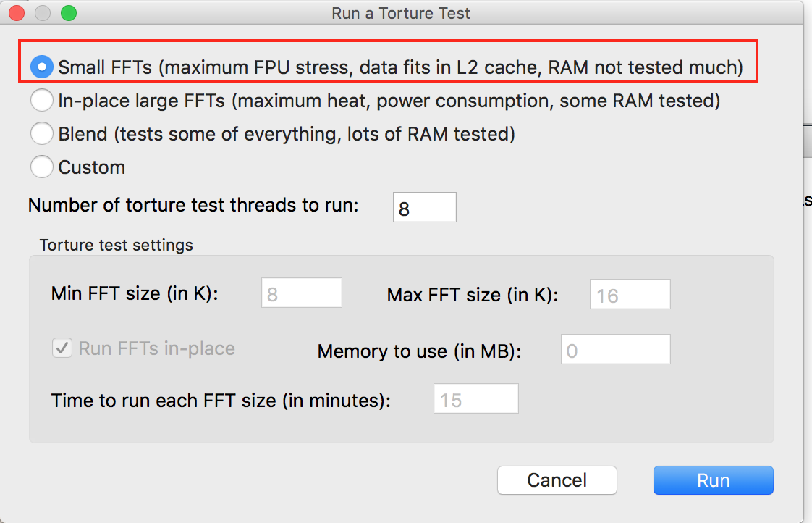Click the torture test threads number field
Screen dimensions: 812x523
[x=424, y=208]
